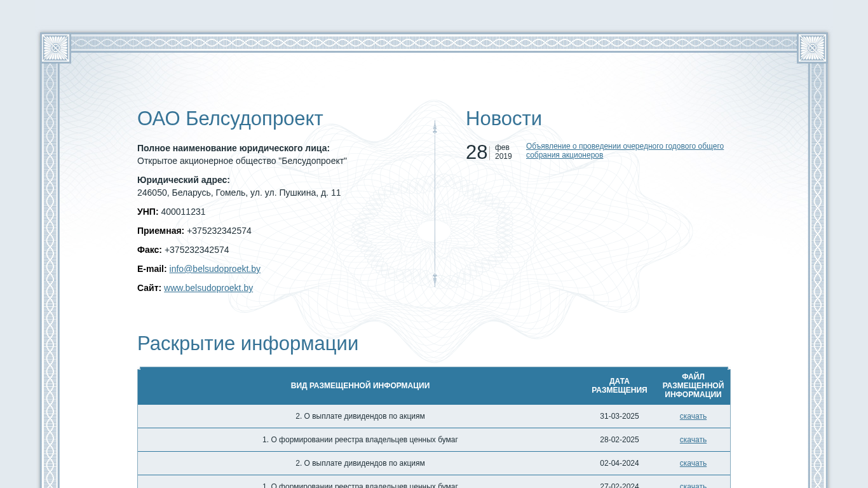The height and width of the screenshot is (488, 868).
Task: Select the text Открытое акционерное общество "Белсудопроект"
Action: point(242,161)
